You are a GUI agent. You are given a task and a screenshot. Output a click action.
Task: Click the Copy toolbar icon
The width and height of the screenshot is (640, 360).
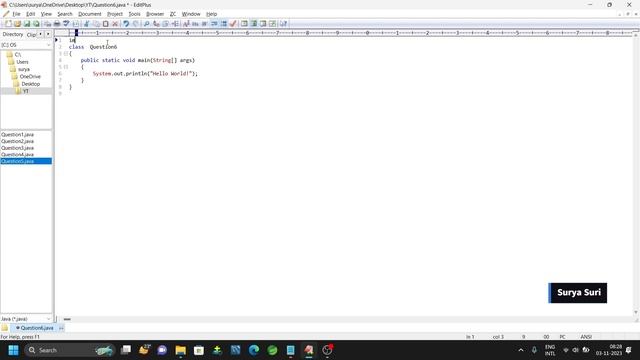(96, 24)
